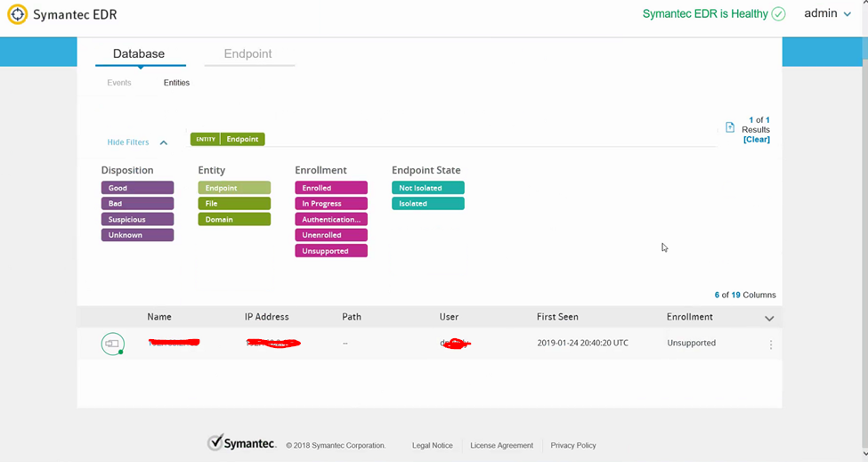Image resolution: width=868 pixels, height=462 pixels.
Task: Select the Unsupported enrollment filter
Action: (331, 251)
